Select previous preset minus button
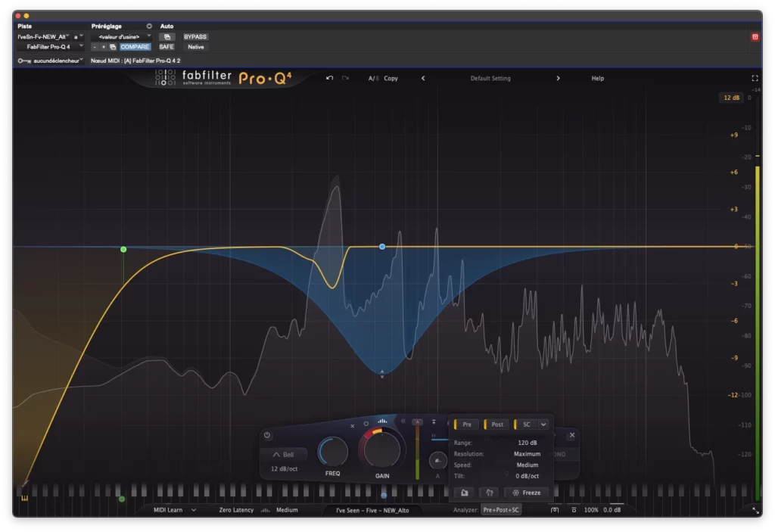This screenshot has height=532, width=775. (95, 47)
